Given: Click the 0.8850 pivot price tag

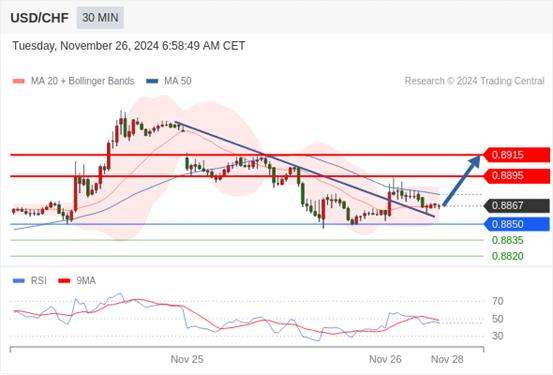Looking at the screenshot, I should tap(516, 224).
